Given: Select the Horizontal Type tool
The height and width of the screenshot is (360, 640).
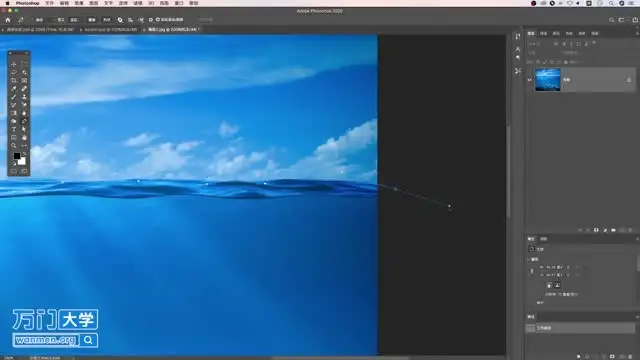Looking at the screenshot, I should tap(13, 129).
